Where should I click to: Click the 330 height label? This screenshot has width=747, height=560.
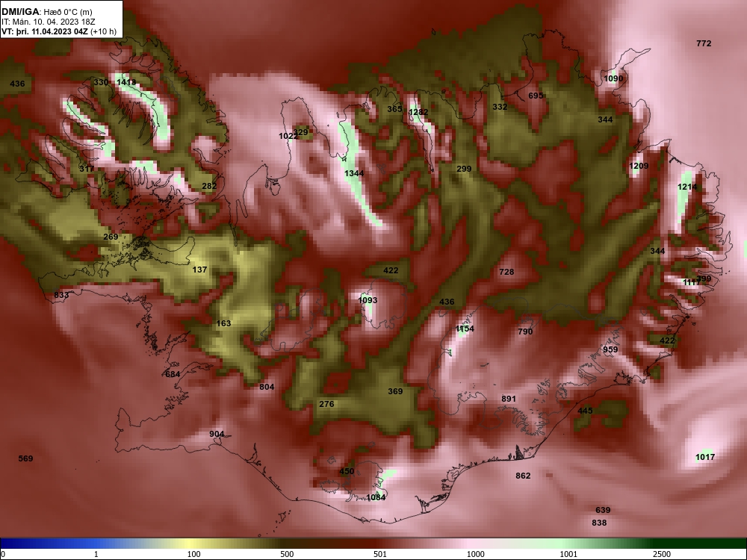(x=101, y=82)
